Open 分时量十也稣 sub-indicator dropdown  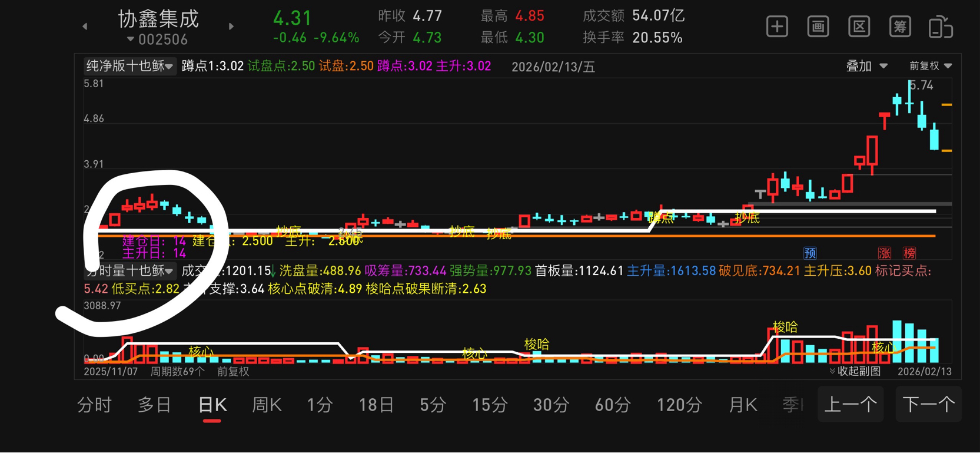129,271
